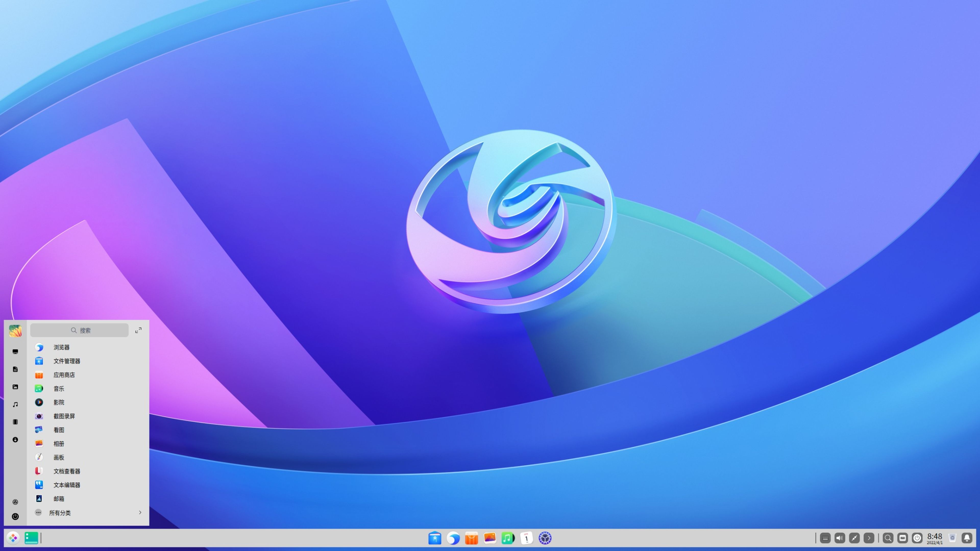Viewport: 980px width, 551px height.
Task: Open Videos folder film icon in sidebar
Action: pos(15,422)
